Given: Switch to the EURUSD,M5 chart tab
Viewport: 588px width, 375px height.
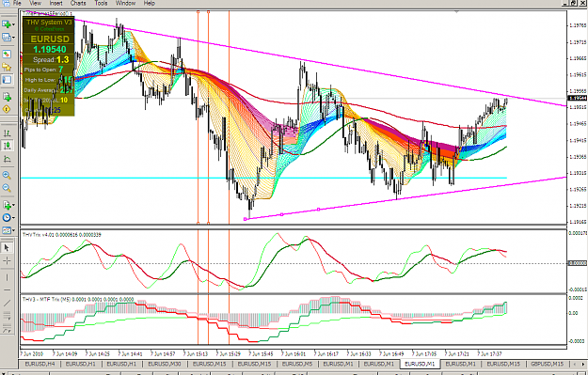Looking at the screenshot, I should coord(297,364).
